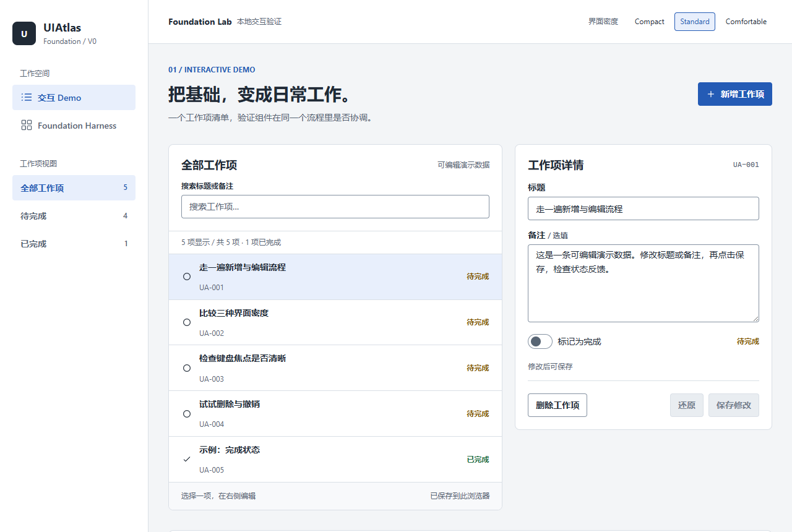This screenshot has width=792, height=532.
Task: Click 删除工作项 button
Action: coord(557,405)
